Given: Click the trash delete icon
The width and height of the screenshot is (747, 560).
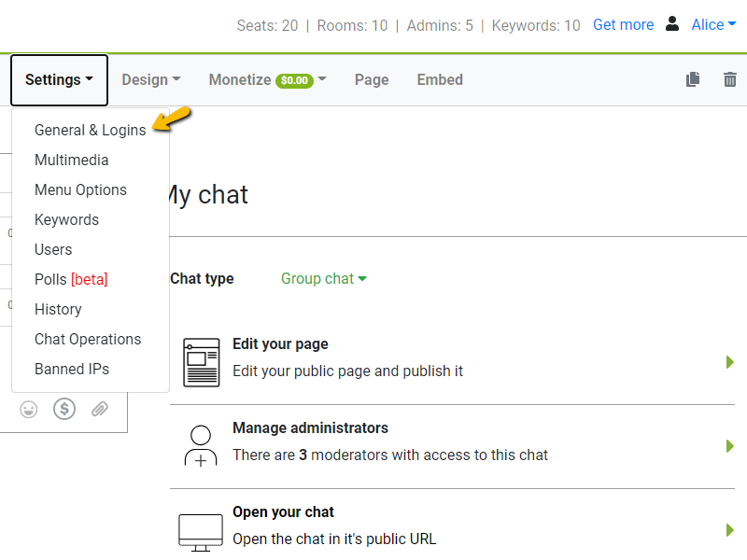Looking at the screenshot, I should click(730, 80).
